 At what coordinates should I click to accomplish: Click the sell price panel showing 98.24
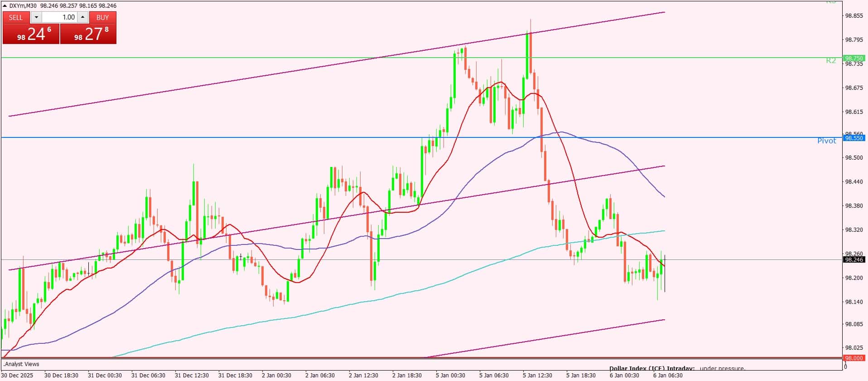(31, 34)
